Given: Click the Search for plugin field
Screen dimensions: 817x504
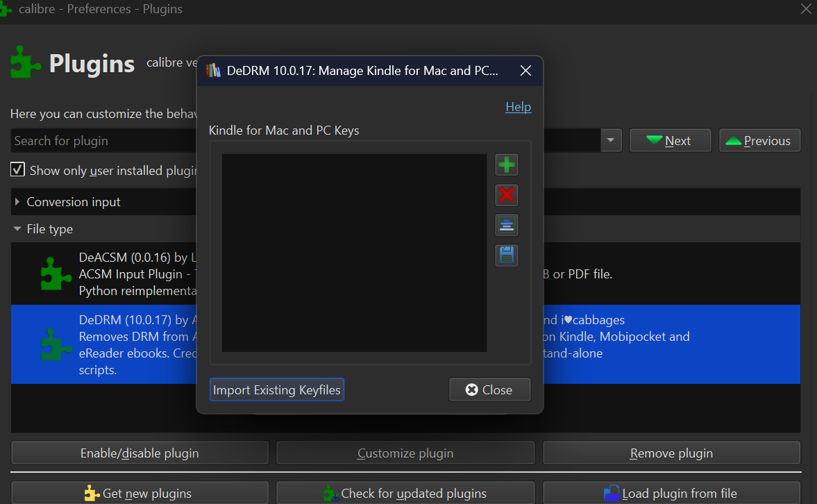Looking at the screenshot, I should point(104,141).
